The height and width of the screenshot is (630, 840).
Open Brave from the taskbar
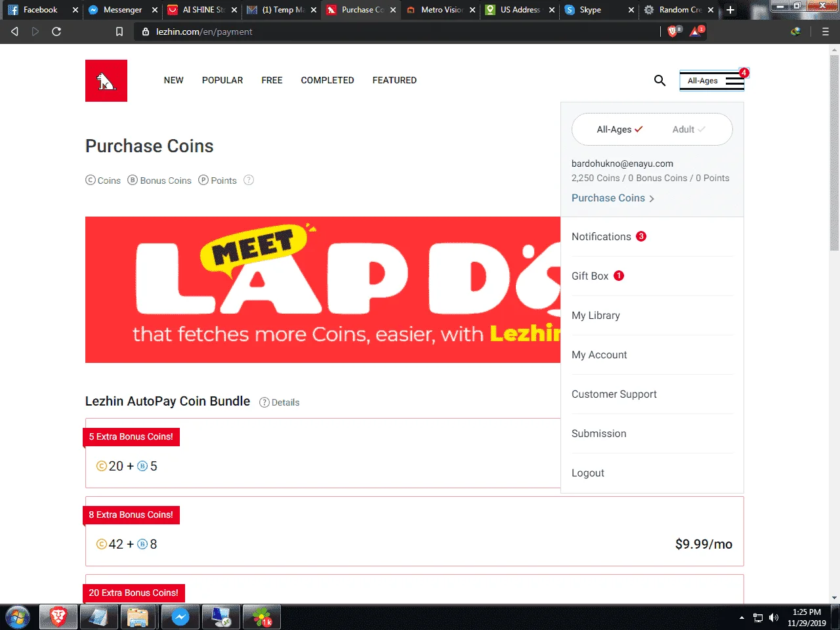[58, 618]
